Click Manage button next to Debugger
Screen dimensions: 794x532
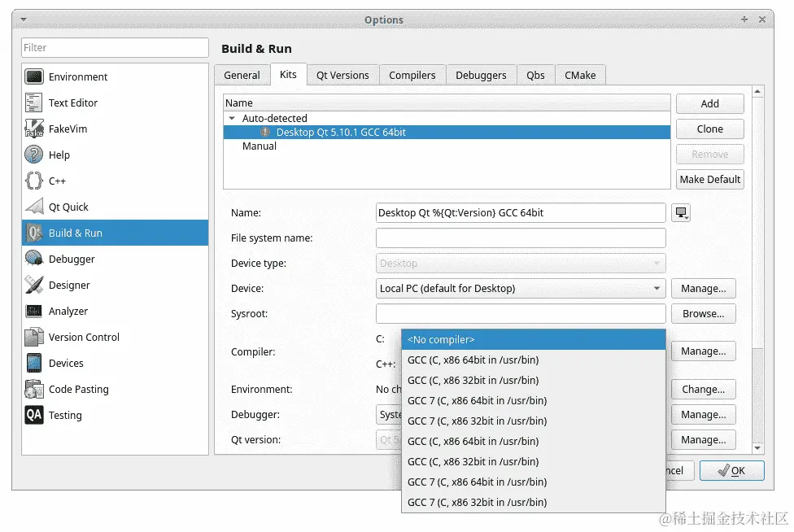coord(704,415)
